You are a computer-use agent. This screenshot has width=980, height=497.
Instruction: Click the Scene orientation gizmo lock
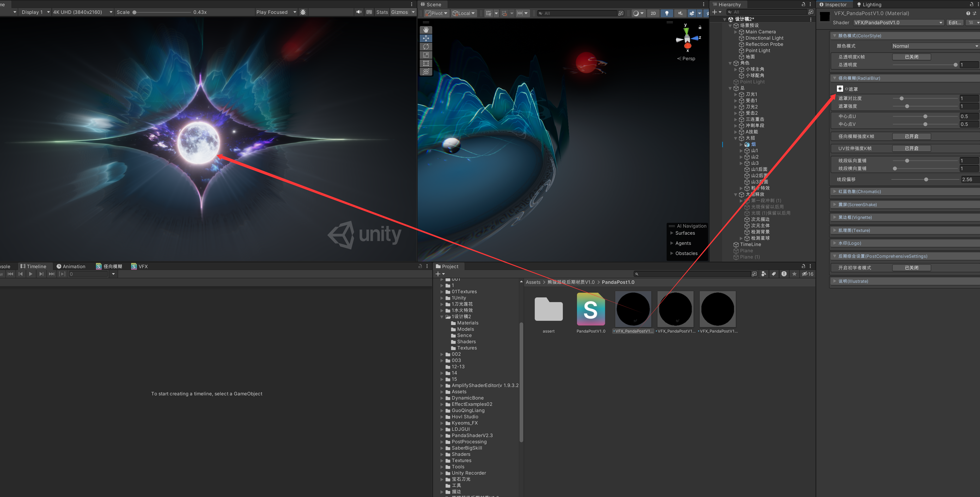click(x=700, y=27)
